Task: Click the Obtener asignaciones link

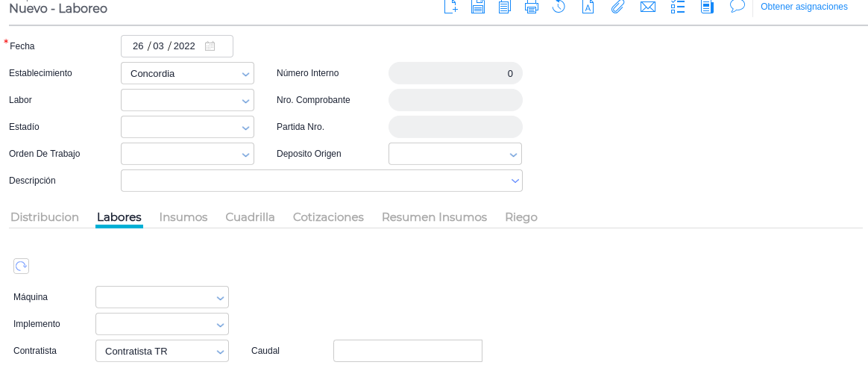Action: coord(804,7)
